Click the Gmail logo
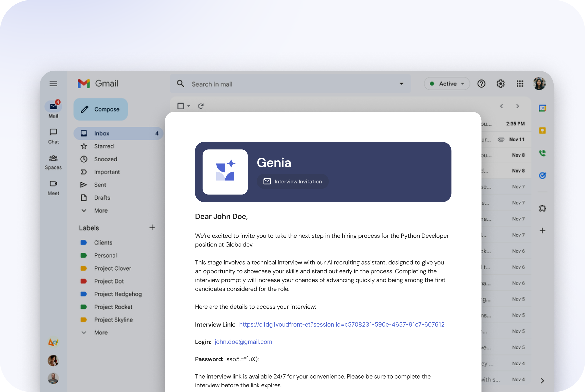 [x=98, y=84]
